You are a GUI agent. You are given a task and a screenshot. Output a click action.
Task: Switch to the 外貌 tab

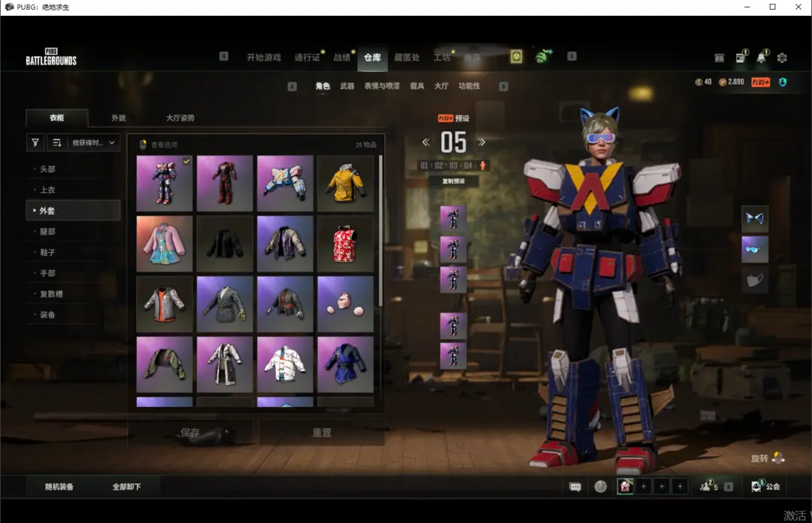pyautogui.click(x=119, y=117)
